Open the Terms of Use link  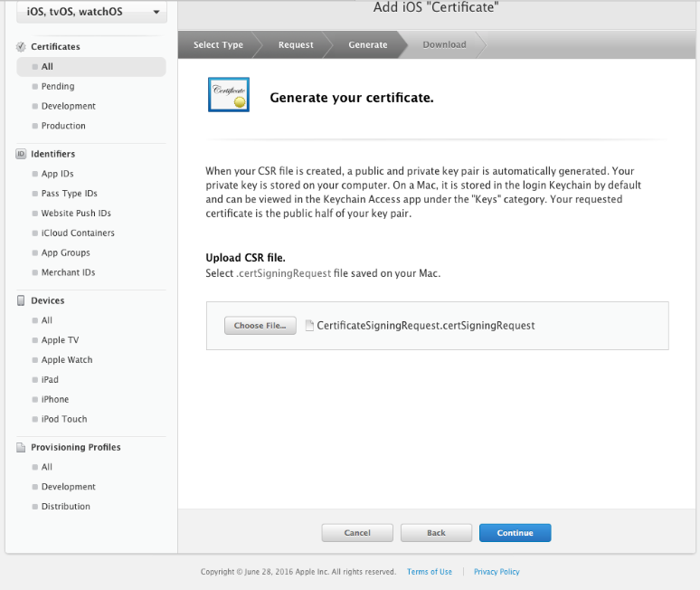430,572
